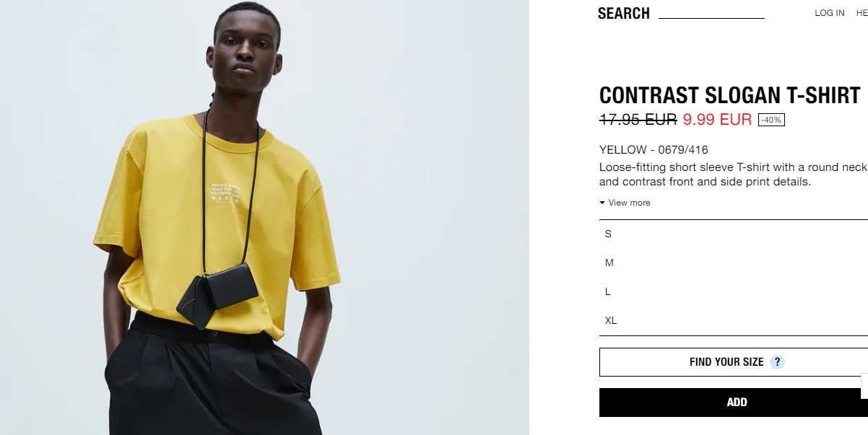Pick size L
Screen dimensions: 868x435
coord(734,291)
